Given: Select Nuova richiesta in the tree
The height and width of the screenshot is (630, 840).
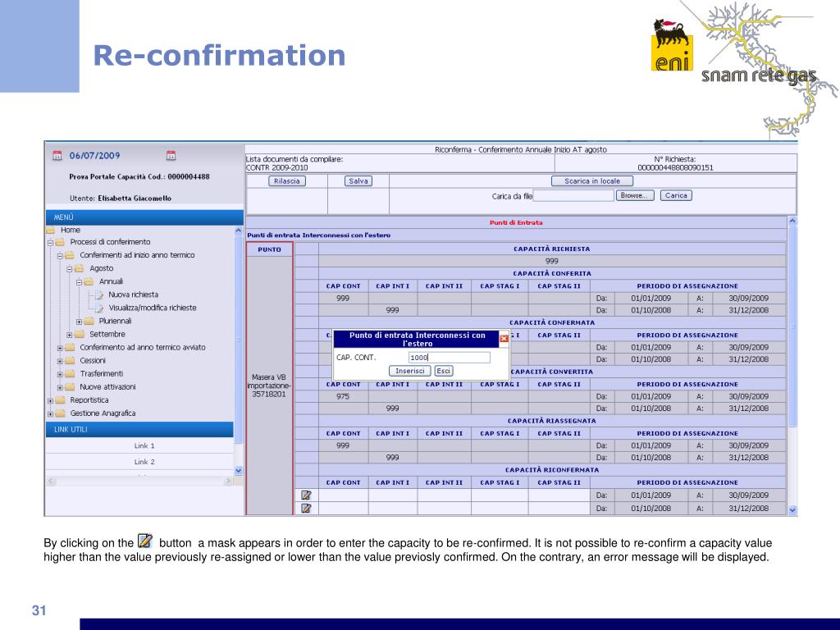Looking at the screenshot, I should click(134, 294).
